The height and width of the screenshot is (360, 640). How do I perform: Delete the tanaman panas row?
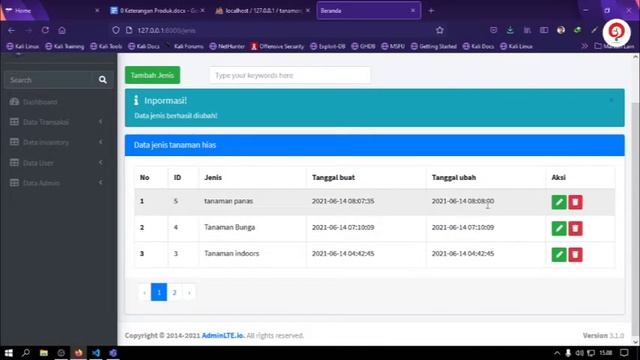[575, 202]
